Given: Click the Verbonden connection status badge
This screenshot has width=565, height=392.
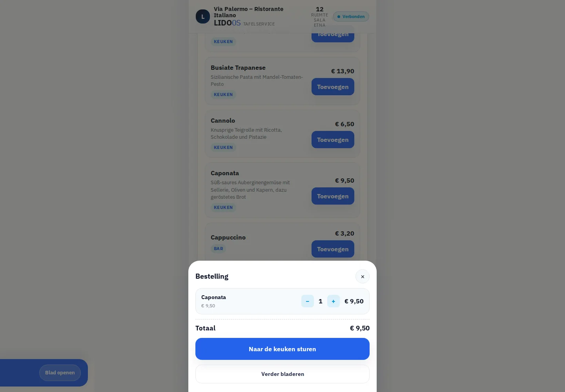Looking at the screenshot, I should (x=351, y=16).
